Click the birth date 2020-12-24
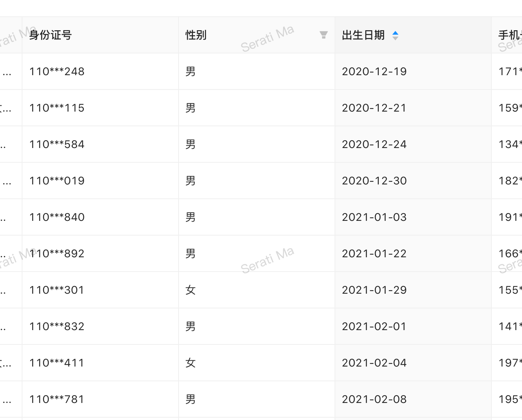This screenshot has height=420, width=522. [374, 144]
